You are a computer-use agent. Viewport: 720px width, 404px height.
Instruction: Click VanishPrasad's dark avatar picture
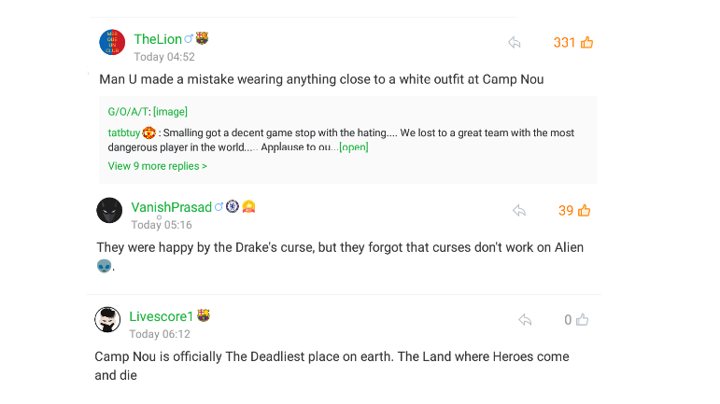[109, 210]
